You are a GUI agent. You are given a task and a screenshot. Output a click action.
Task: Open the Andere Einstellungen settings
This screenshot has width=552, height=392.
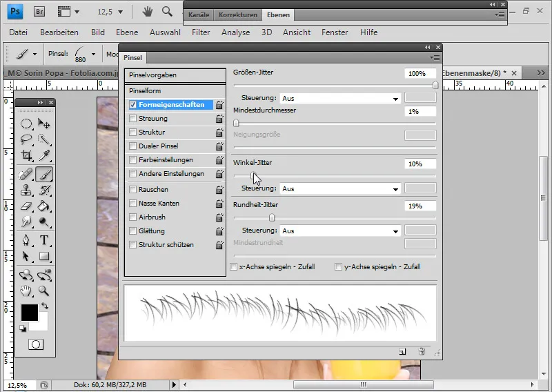click(171, 174)
